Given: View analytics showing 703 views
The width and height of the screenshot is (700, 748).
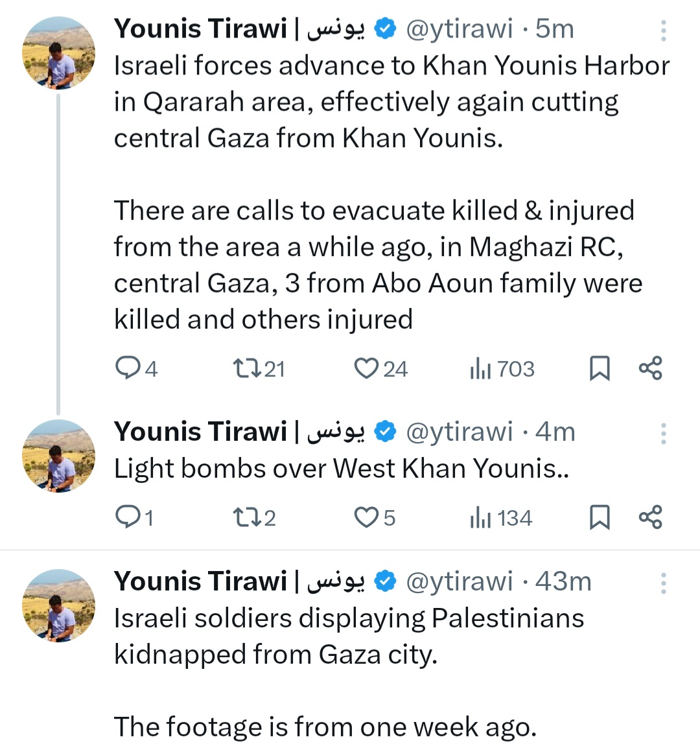Looking at the screenshot, I should 480,369.
